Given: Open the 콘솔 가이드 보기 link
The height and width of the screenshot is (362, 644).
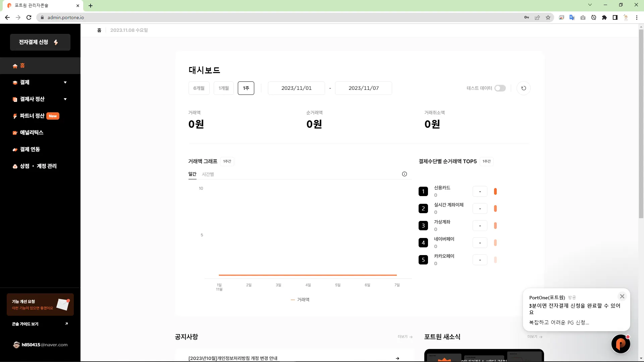Looking at the screenshot, I should [40, 324].
